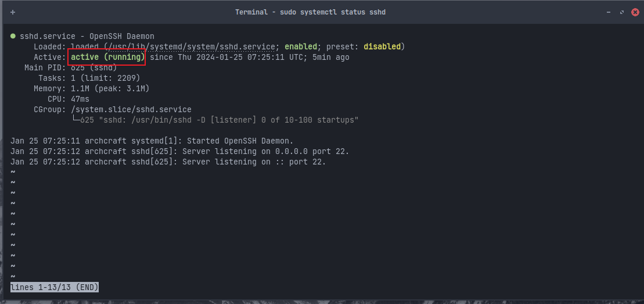Click the green status dot beside sshd.service

tap(13, 37)
